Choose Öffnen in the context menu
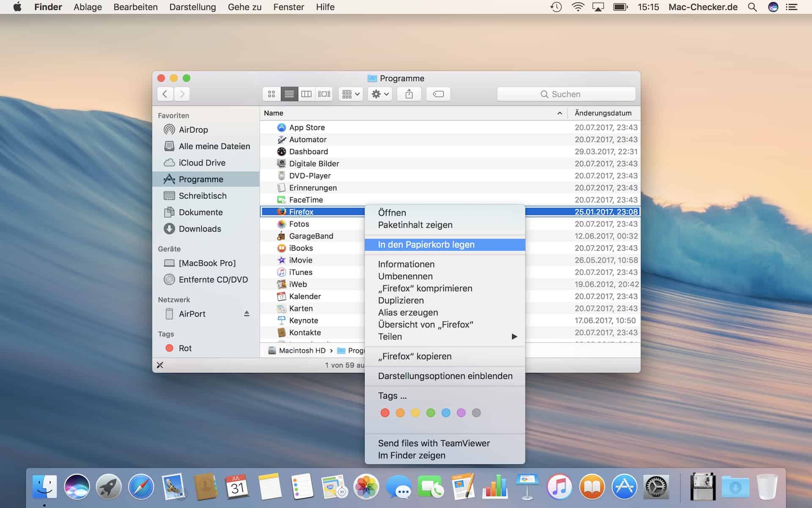This screenshot has height=508, width=812. tap(445, 213)
